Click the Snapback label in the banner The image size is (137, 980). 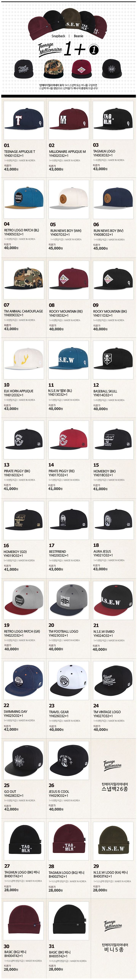pyautogui.click(x=58, y=36)
